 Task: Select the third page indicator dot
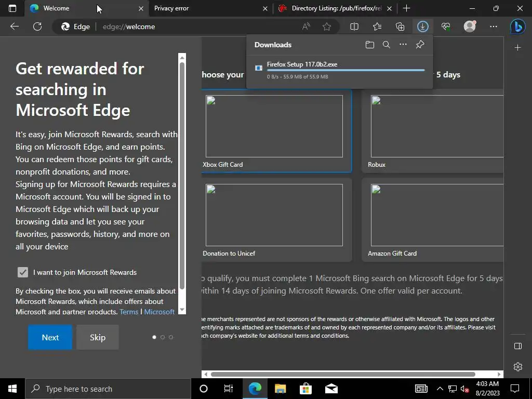[x=171, y=337]
